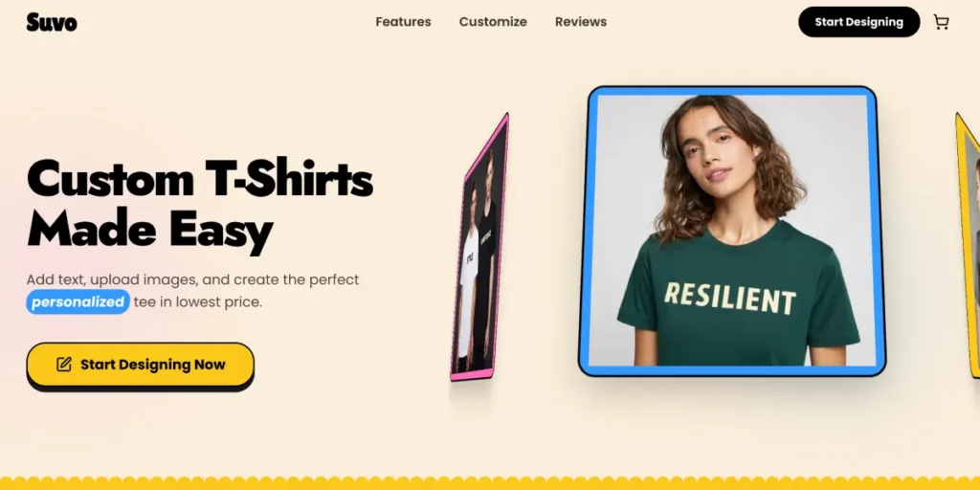Viewport: 980px width, 490px height.
Task: Select the yellow-framed card at right edge
Action: (968, 245)
